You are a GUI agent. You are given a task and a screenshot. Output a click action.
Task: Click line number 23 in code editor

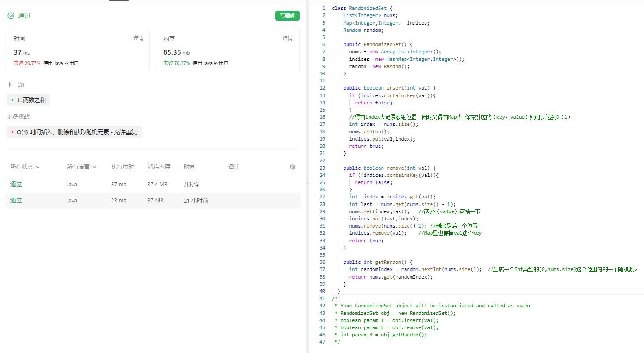pyautogui.click(x=322, y=168)
